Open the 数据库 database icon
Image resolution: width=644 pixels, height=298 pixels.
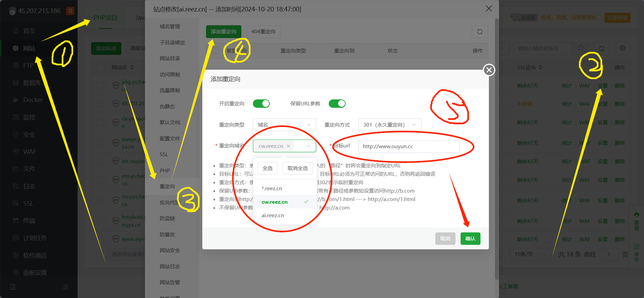point(16,82)
